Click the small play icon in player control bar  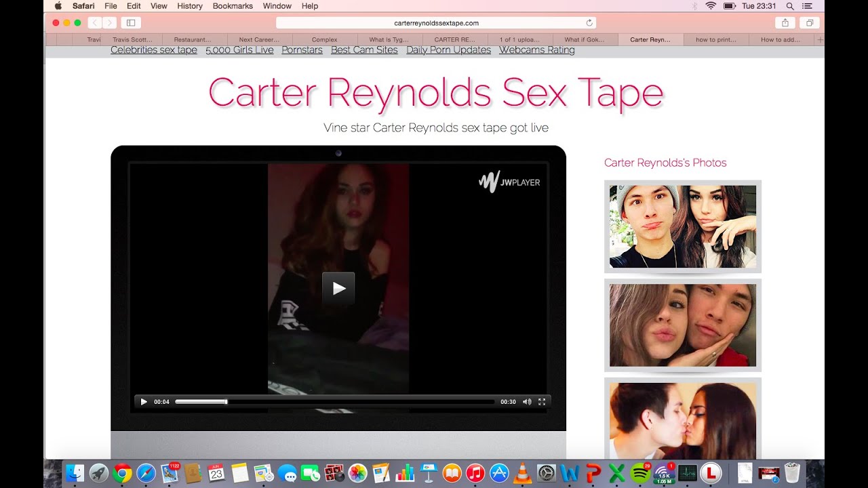pyautogui.click(x=144, y=402)
